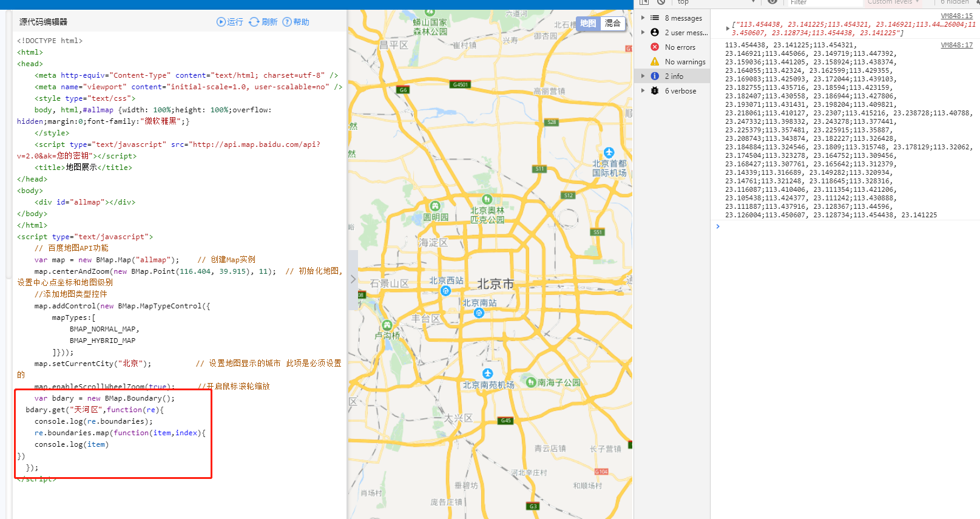
Task: Click the 源代码编辑器 panel title
Action: 43,22
